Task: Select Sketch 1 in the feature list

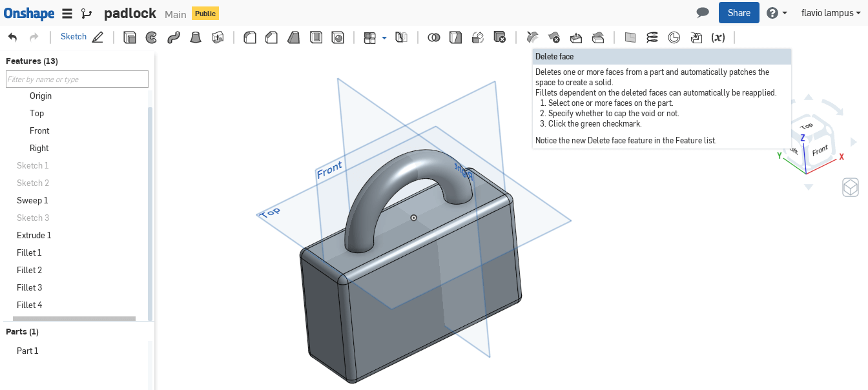Action: pyautogui.click(x=33, y=165)
